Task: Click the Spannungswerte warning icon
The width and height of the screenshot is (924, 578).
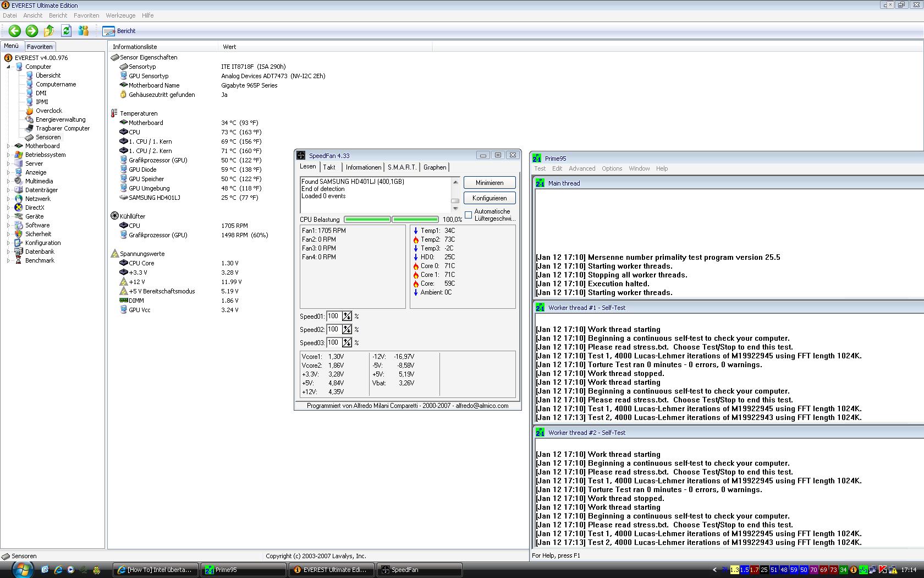Action: 114,254
